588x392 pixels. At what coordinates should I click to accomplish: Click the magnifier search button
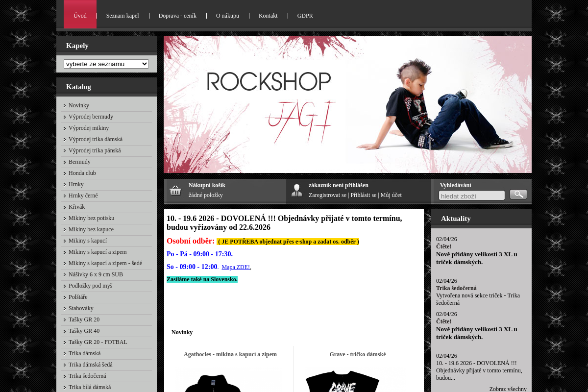click(x=518, y=195)
